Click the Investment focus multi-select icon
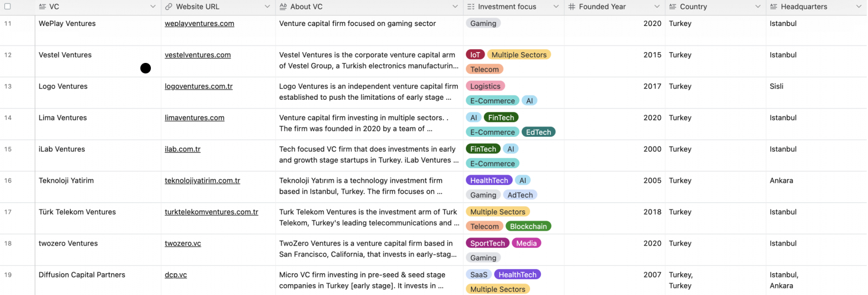 click(x=471, y=7)
